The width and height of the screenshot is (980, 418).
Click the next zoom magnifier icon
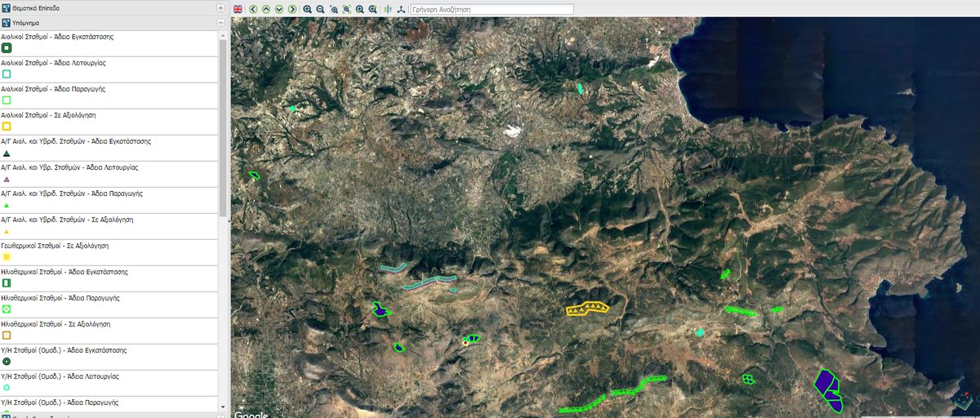[x=373, y=9]
